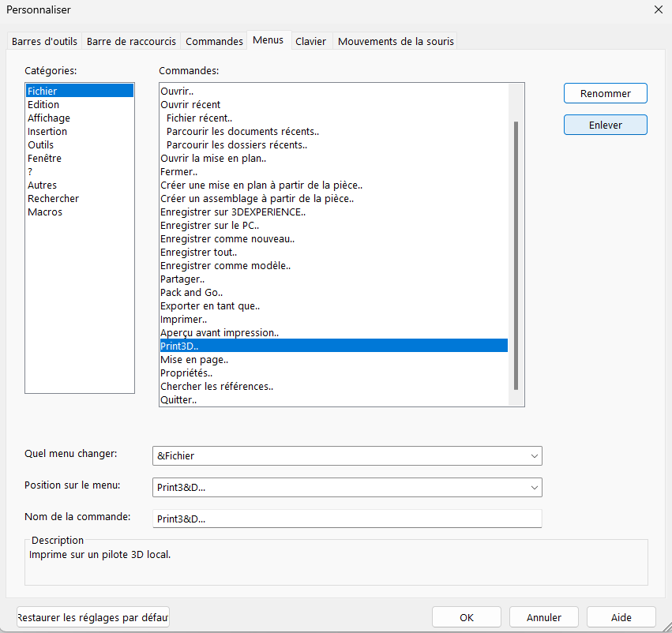Viewport: 672px width, 633px height.
Task: Open the Clavier tab
Action: 310,41
